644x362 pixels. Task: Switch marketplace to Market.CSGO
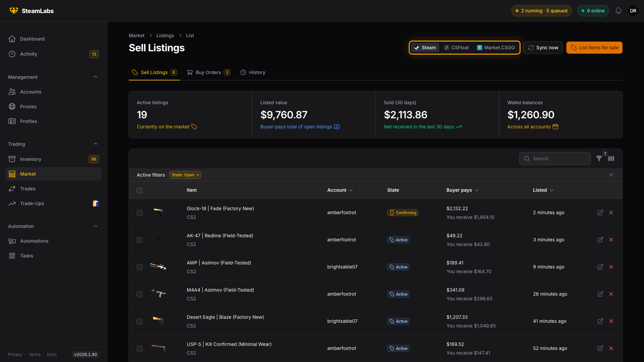[496, 48]
